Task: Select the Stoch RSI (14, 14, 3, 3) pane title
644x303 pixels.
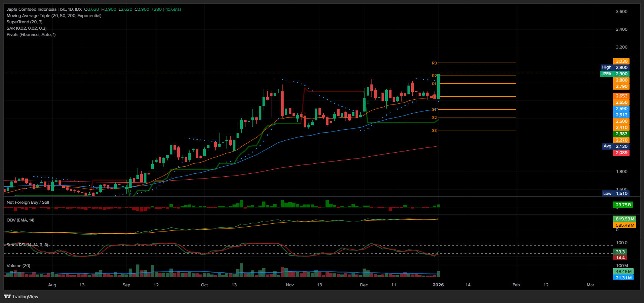Action: (x=27, y=245)
